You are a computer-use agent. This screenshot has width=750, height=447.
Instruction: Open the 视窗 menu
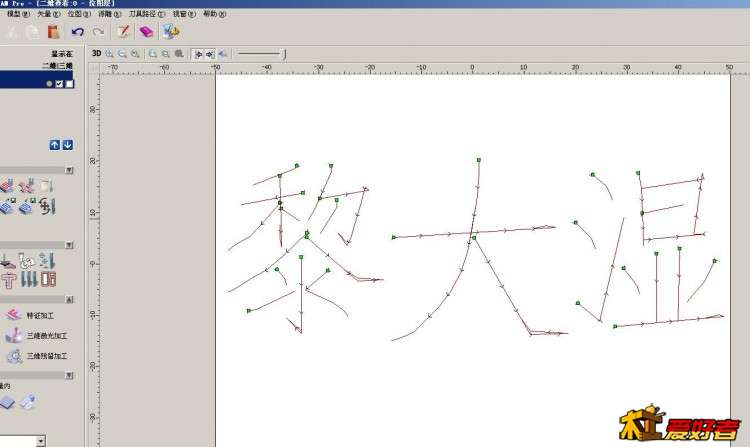click(184, 14)
